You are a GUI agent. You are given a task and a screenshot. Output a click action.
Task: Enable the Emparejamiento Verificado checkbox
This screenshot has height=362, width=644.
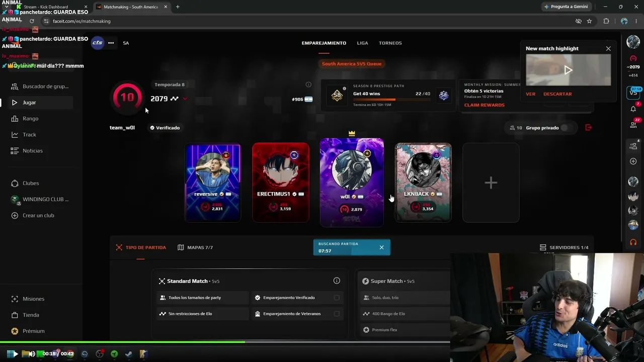tap(337, 298)
